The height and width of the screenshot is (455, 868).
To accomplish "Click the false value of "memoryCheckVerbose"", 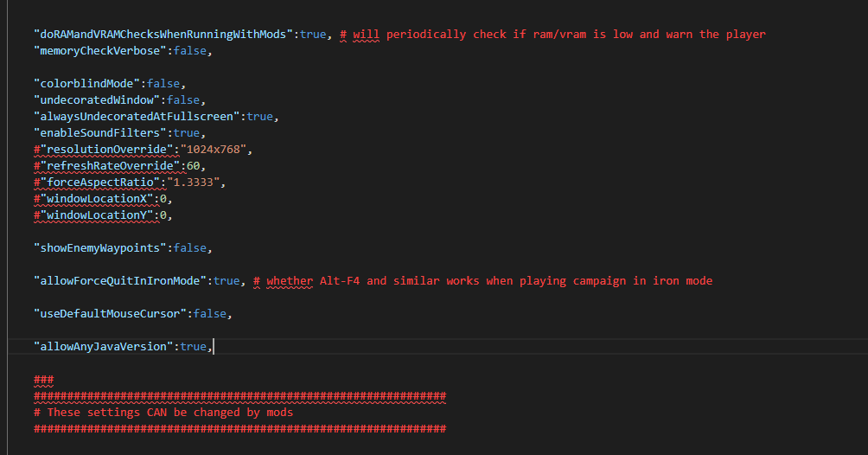I will click(x=189, y=51).
